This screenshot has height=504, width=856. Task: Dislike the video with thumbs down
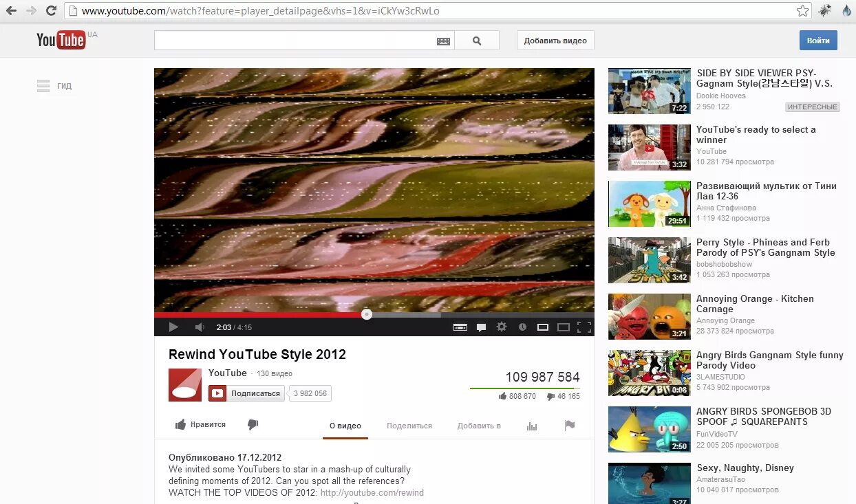[253, 424]
